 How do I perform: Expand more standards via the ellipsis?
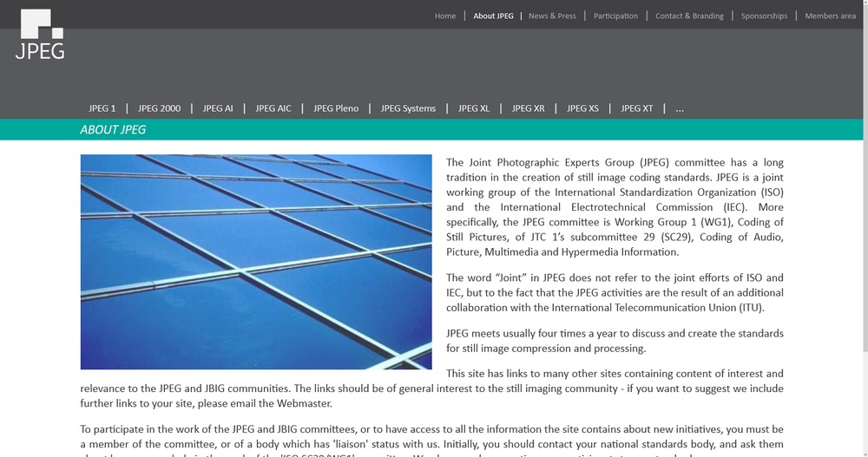(680, 109)
